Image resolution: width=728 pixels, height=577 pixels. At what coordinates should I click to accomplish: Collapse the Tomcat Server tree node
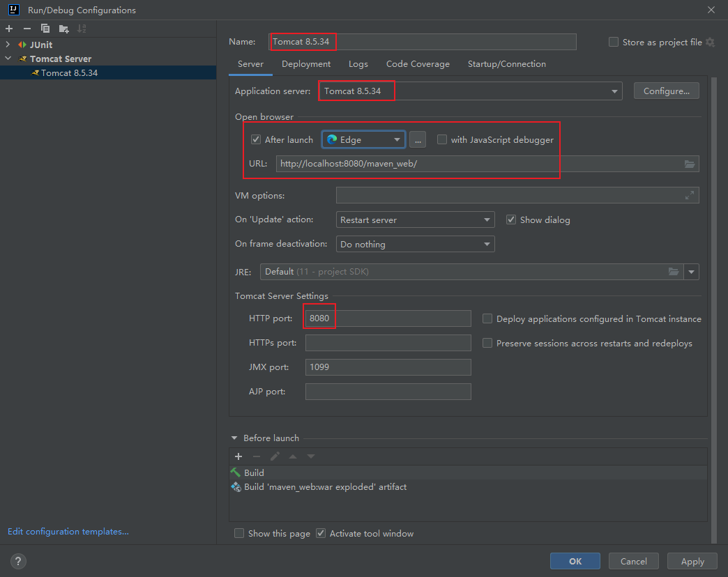click(x=8, y=59)
